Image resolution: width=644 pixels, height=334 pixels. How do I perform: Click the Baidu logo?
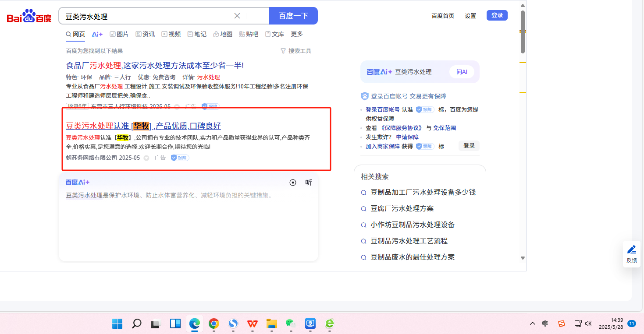click(29, 16)
